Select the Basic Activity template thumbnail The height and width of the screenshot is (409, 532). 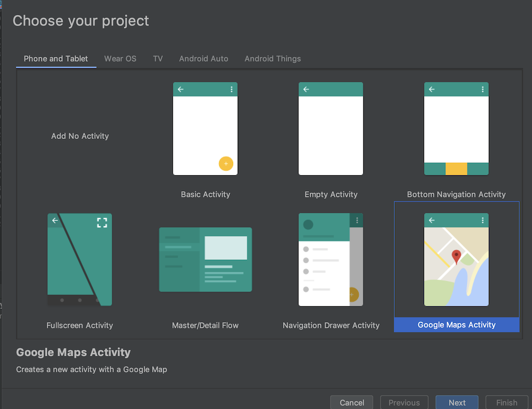[205, 129]
